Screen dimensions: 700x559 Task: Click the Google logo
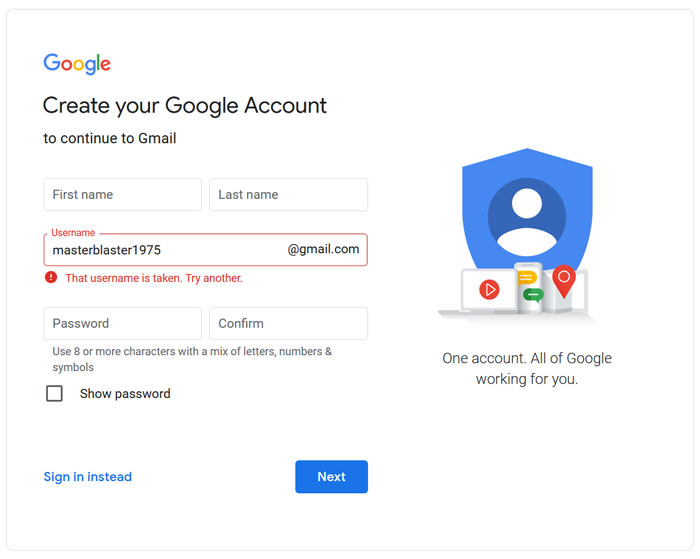point(77,64)
